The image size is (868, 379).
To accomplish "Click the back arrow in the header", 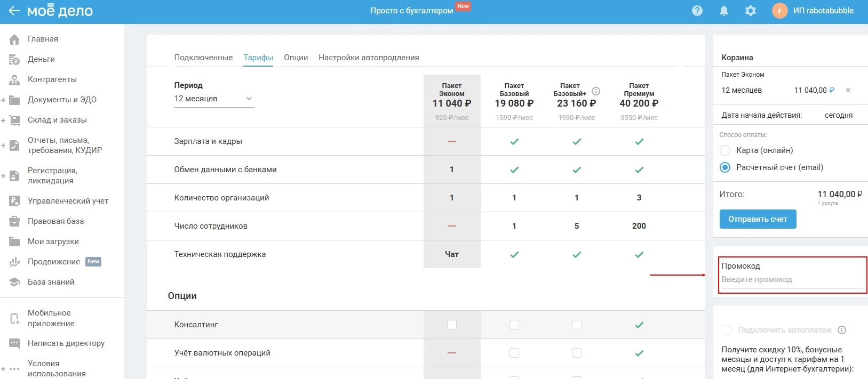I will coord(14,11).
